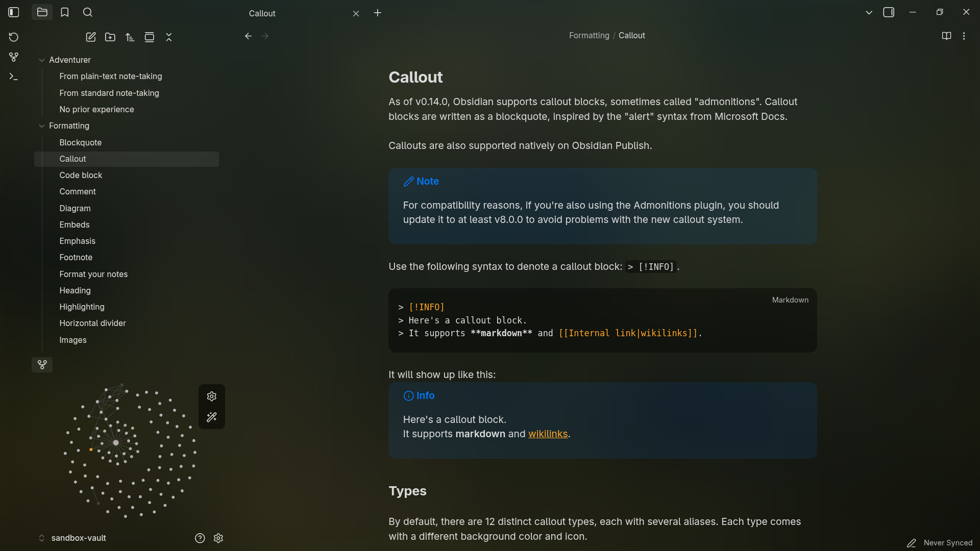Click the Formatting breadcrumb
Screen dimensions: 980x551
coord(589,35)
